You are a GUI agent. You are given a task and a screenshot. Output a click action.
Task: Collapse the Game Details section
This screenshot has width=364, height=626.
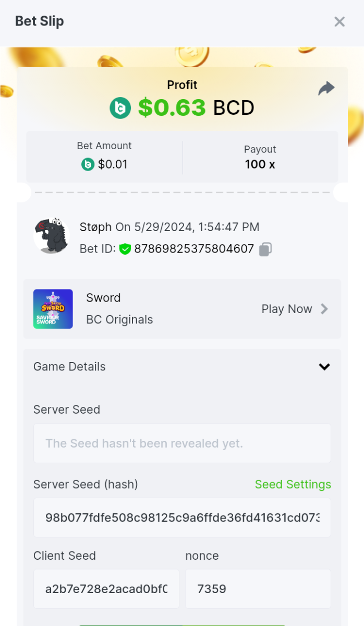324,367
